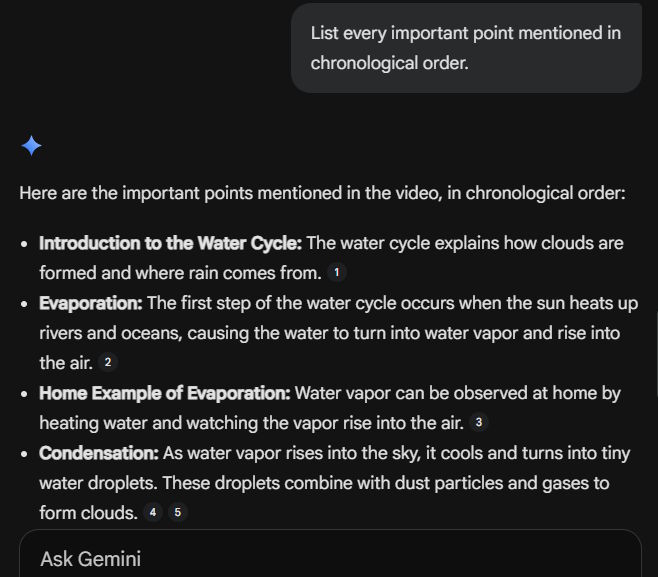This screenshot has width=658, height=577.
Task: Click the words "chronological order." in the prompt bubble
Action: pyautogui.click(x=389, y=63)
